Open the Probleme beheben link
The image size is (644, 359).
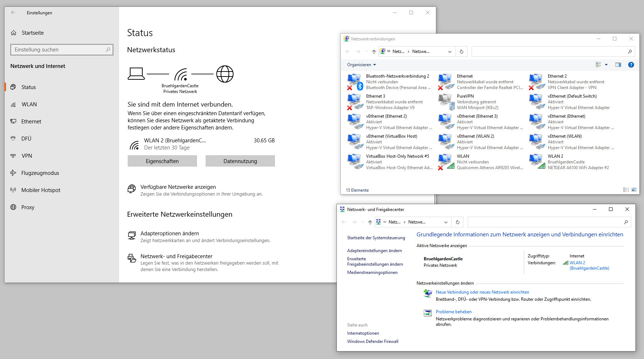[453, 312]
